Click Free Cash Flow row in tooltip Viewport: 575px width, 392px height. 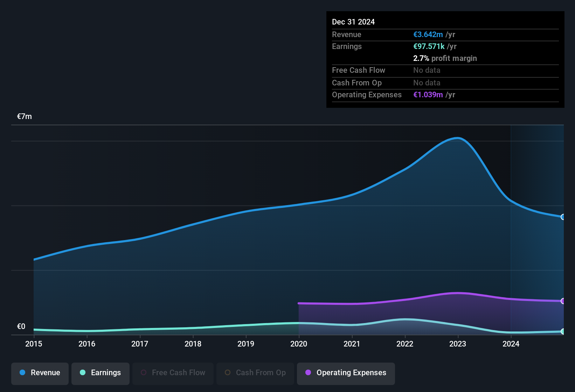(445, 70)
